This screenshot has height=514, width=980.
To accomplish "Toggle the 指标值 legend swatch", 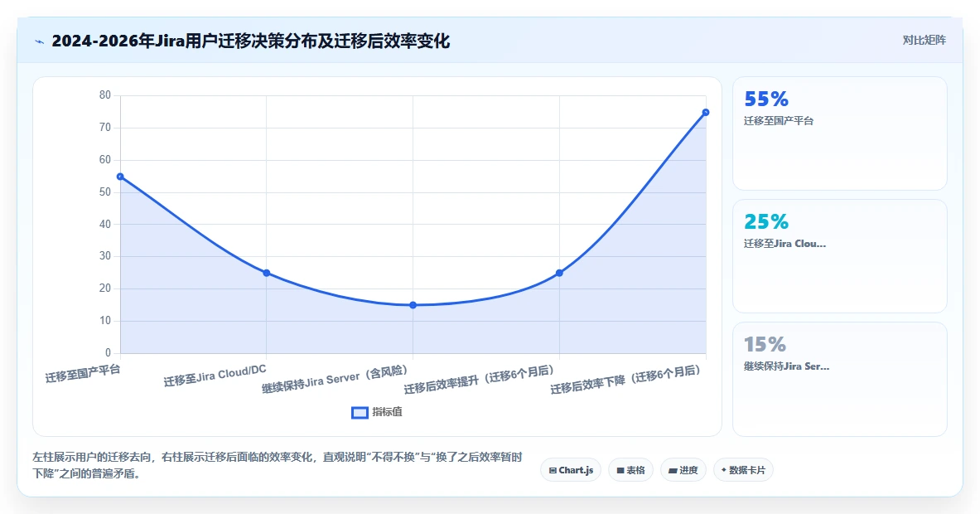I will (360, 412).
